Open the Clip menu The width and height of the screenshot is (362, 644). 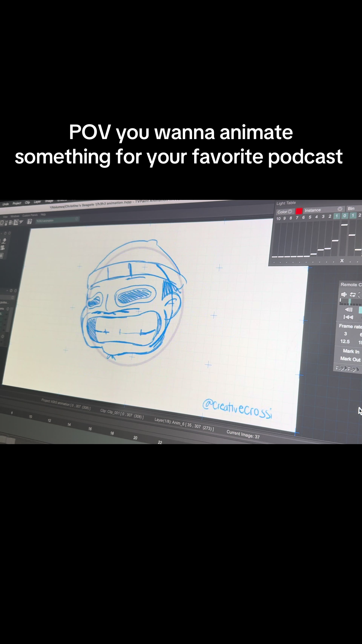[x=28, y=203]
